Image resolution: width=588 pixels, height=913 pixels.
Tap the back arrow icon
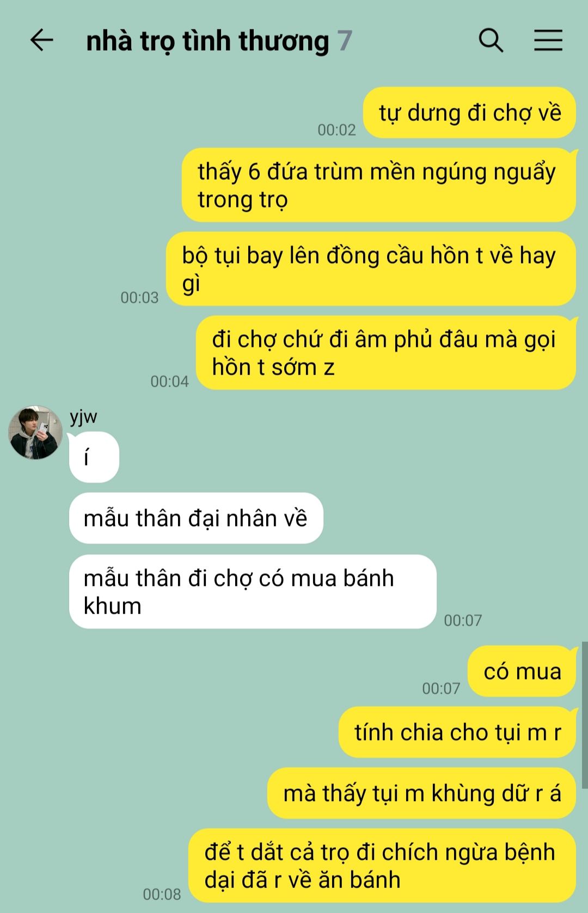click(41, 40)
